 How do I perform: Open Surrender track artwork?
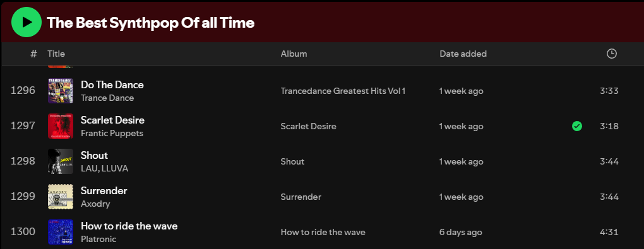(x=61, y=197)
